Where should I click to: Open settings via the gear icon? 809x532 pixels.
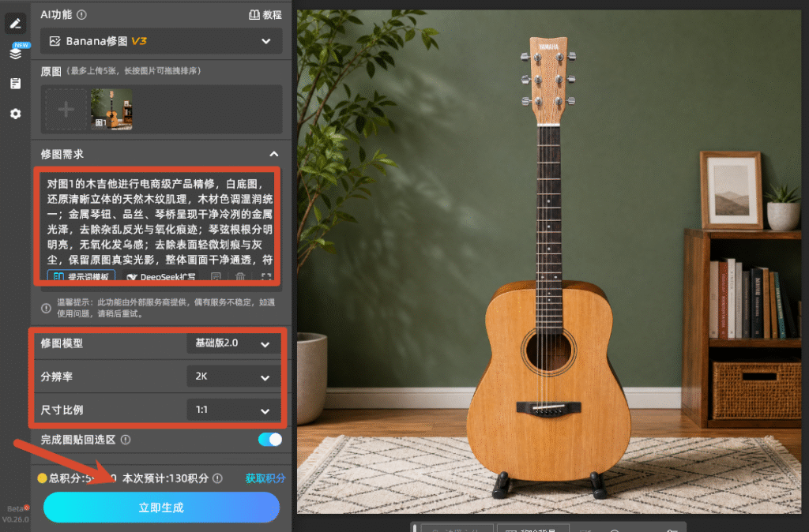[16, 114]
